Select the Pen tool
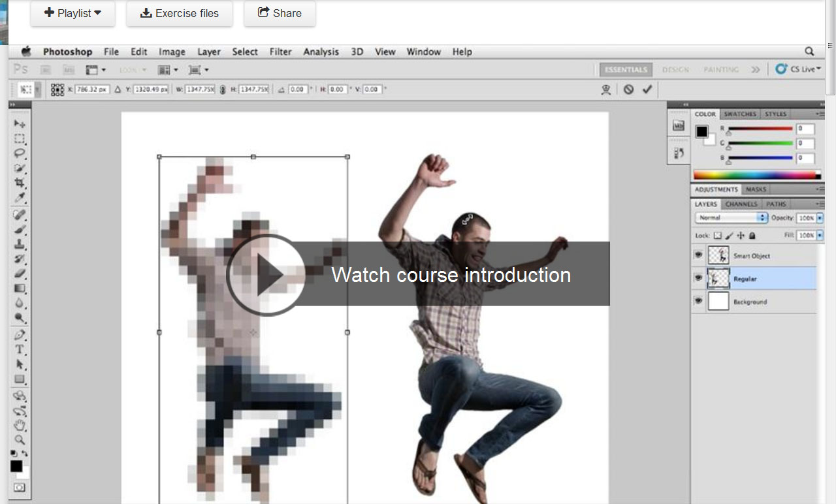The image size is (836, 504). (20, 335)
